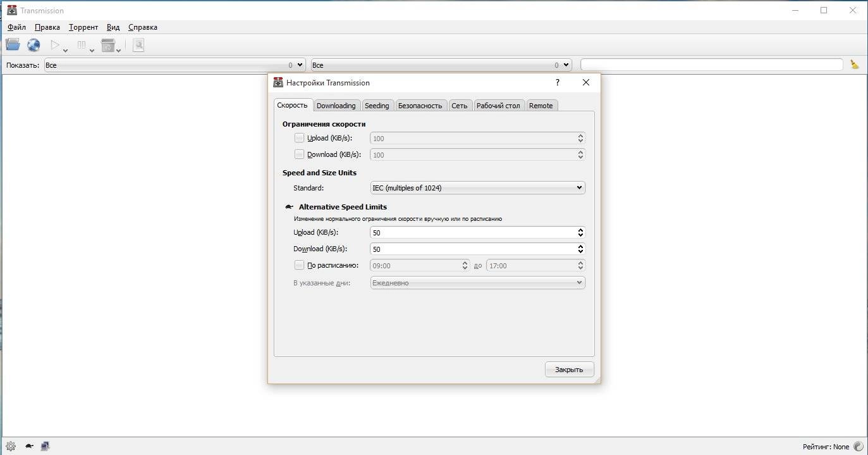Screen dimensions: 868x455
Task: Click the globe open-URL toolbar icon
Action: pyautogui.click(x=34, y=45)
